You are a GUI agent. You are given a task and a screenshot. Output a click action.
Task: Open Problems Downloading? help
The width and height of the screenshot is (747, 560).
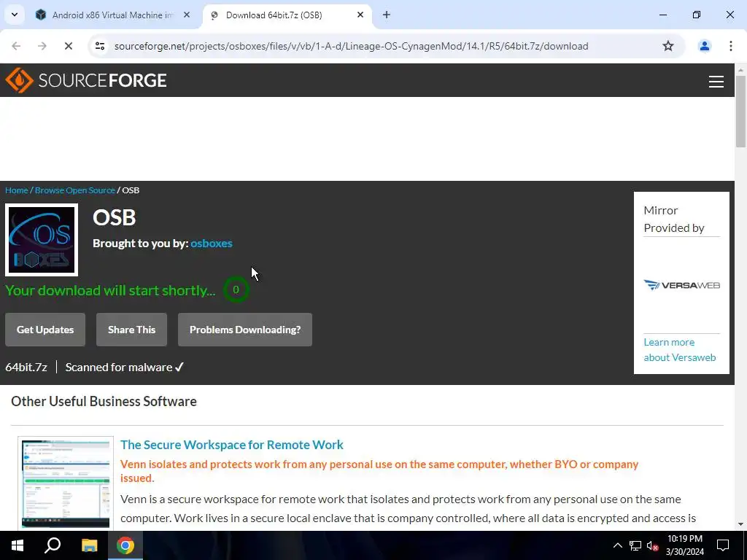click(245, 330)
